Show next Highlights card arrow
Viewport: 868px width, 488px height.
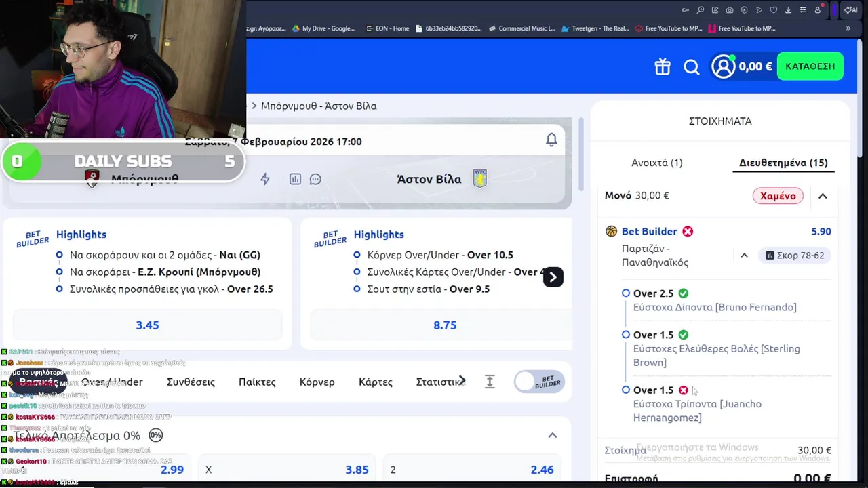click(553, 277)
